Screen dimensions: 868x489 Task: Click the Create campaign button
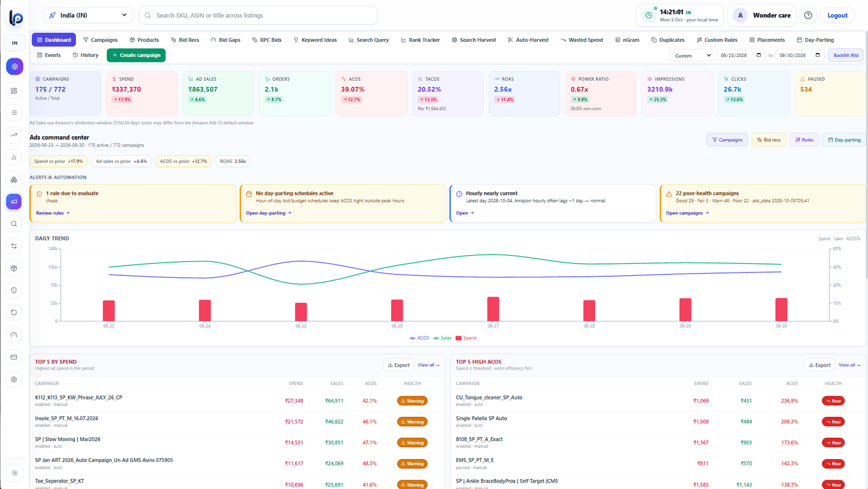pos(136,55)
